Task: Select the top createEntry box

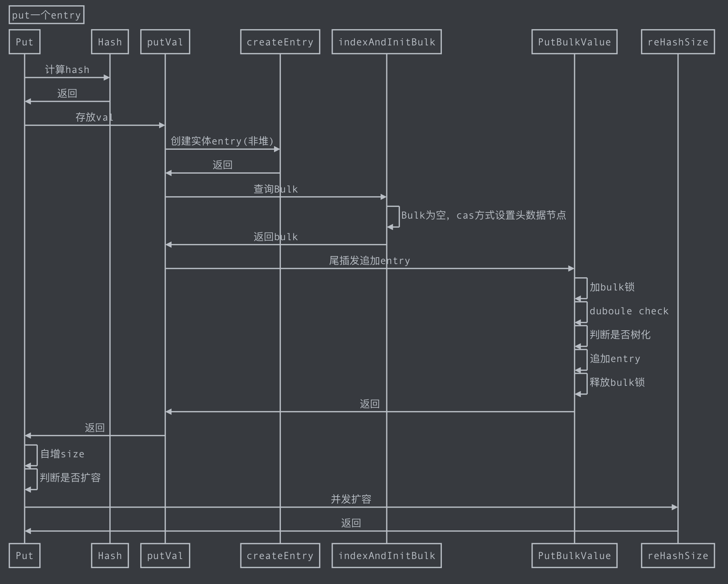Action: click(280, 42)
